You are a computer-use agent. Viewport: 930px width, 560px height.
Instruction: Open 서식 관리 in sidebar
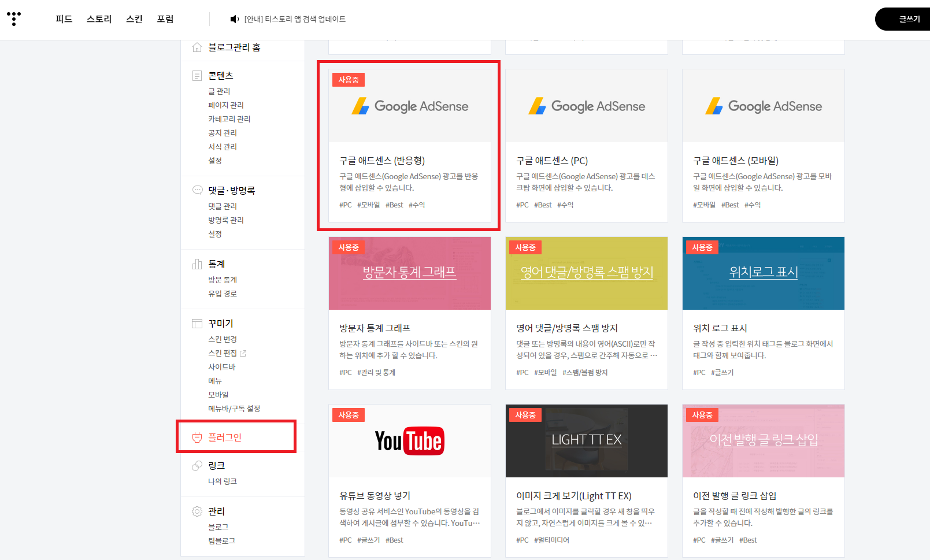pos(223,147)
